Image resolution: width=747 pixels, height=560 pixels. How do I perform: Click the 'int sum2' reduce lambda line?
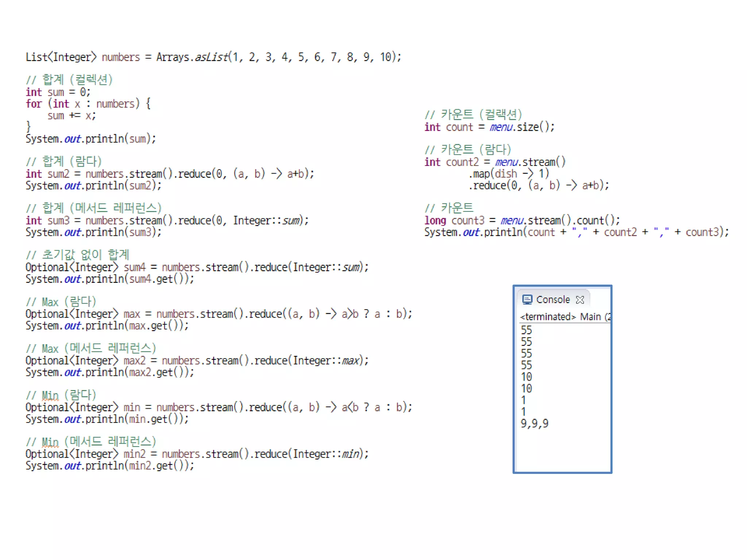pos(170,174)
